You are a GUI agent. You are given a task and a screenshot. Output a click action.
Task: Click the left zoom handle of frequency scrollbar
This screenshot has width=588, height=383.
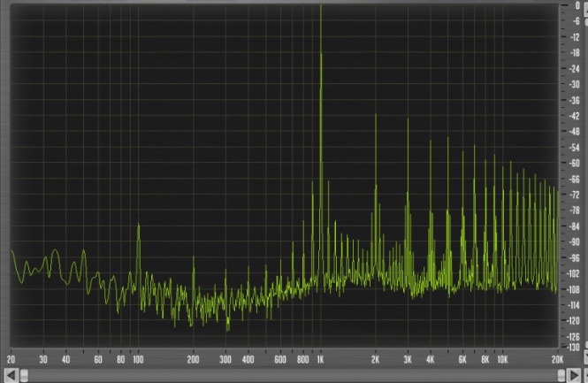tap(23, 378)
